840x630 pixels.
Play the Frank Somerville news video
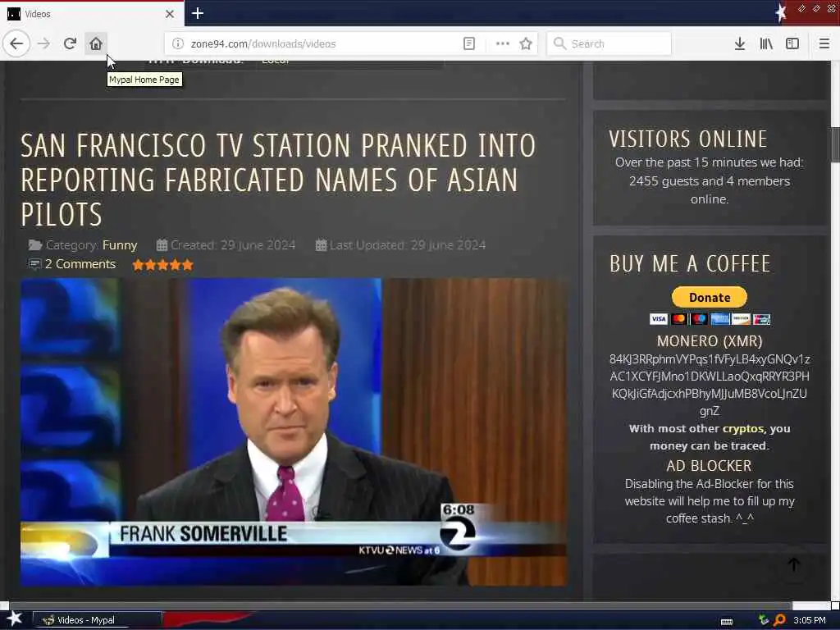tap(294, 431)
